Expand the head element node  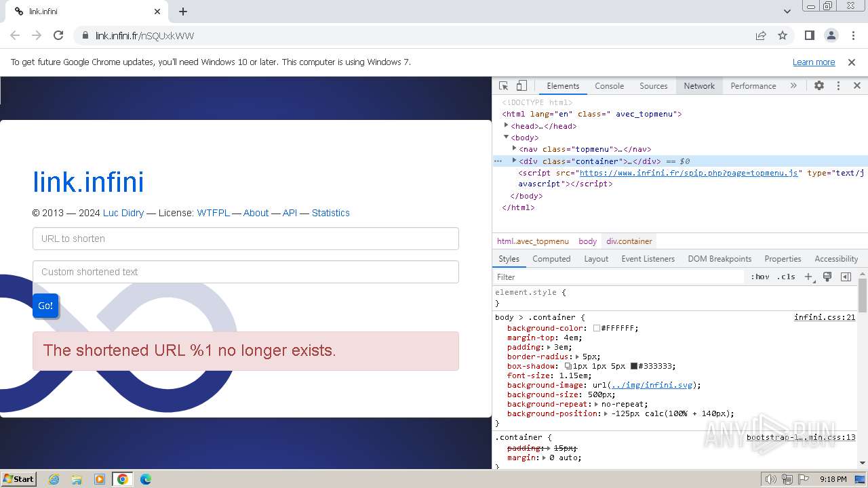tap(506, 125)
